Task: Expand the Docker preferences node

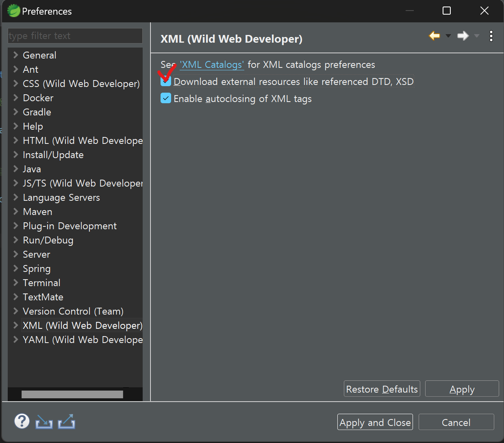Action: click(16, 98)
